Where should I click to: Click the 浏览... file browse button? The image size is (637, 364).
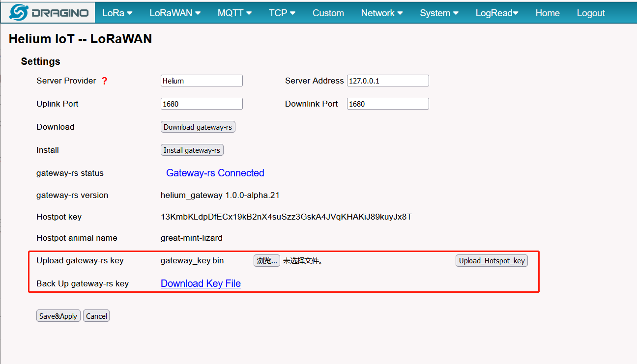267,261
